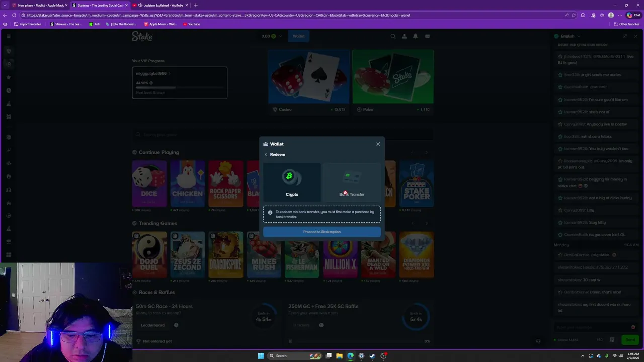Click the game search input field

[283, 135]
